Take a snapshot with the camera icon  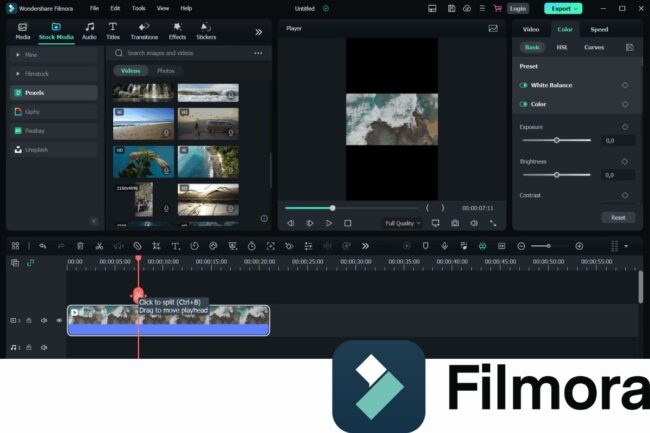[x=455, y=223]
